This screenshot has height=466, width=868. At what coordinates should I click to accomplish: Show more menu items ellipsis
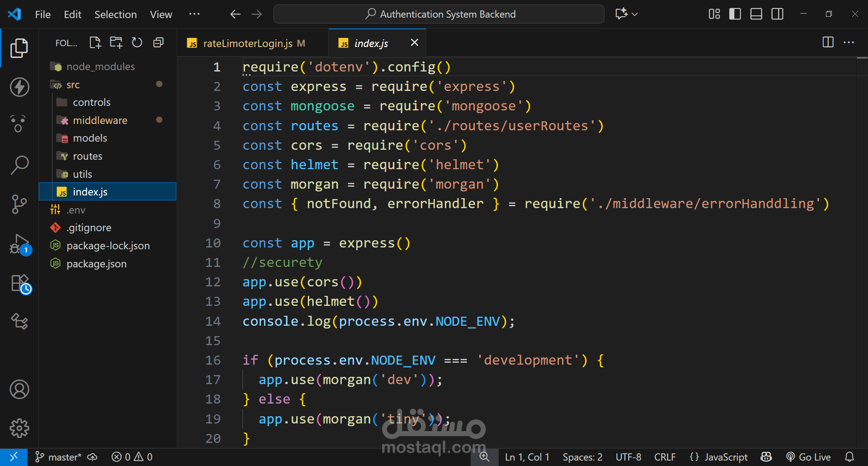[x=194, y=14]
